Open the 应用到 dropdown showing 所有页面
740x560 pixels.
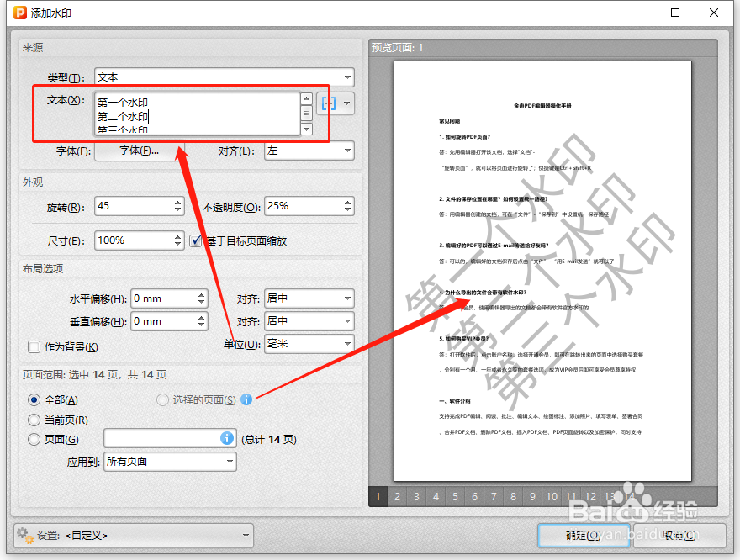[170, 462]
